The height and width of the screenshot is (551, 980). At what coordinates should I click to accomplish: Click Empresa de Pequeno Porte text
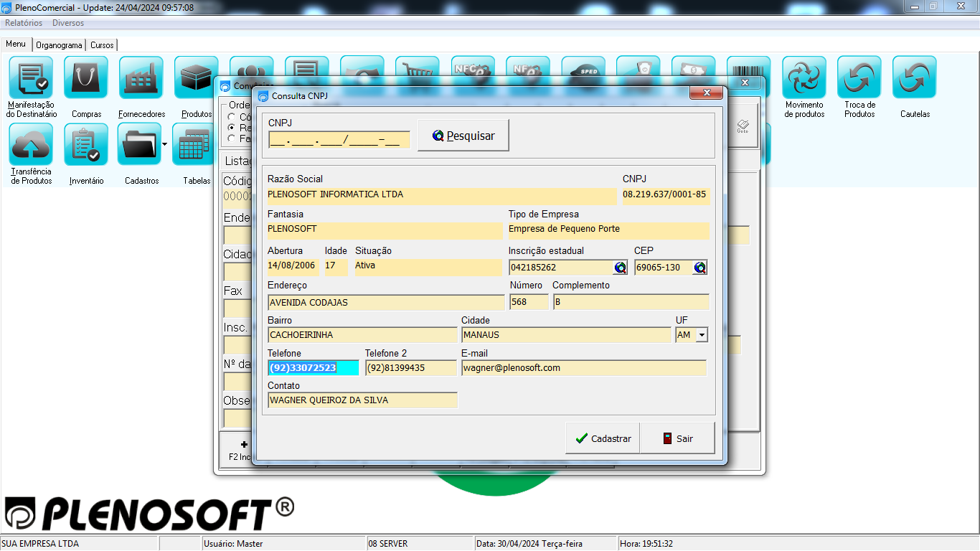click(x=564, y=229)
